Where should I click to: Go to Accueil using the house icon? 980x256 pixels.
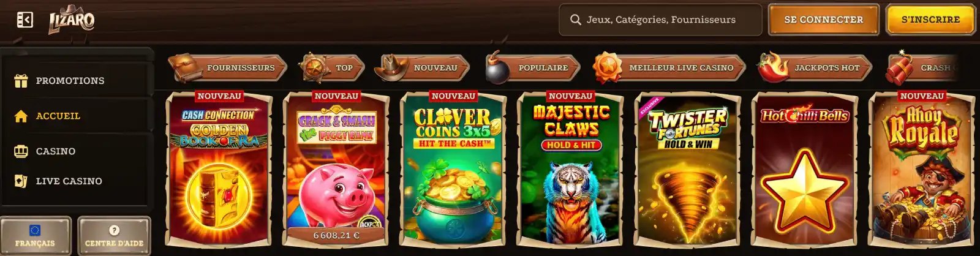click(21, 116)
